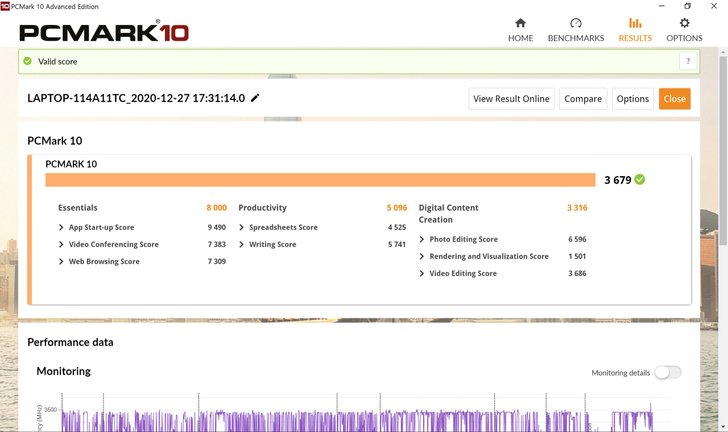728x432 pixels.
Task: Click the orange PCMark 10 score bar
Action: click(x=320, y=180)
